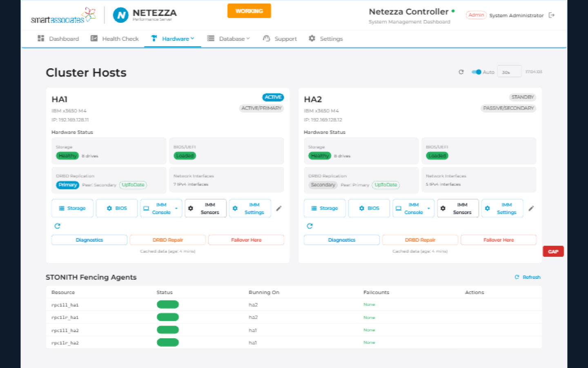Open the Support section
The height and width of the screenshot is (368, 588).
(280, 38)
